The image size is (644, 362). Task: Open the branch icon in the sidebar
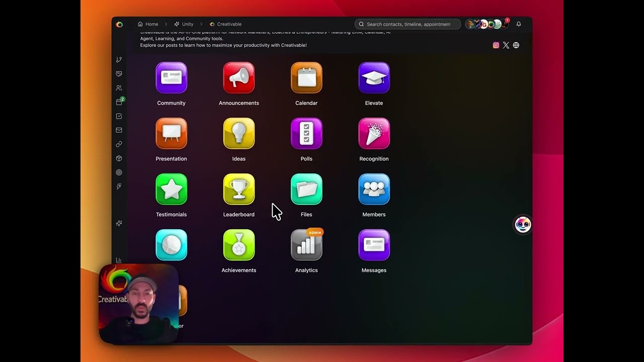pos(119,59)
